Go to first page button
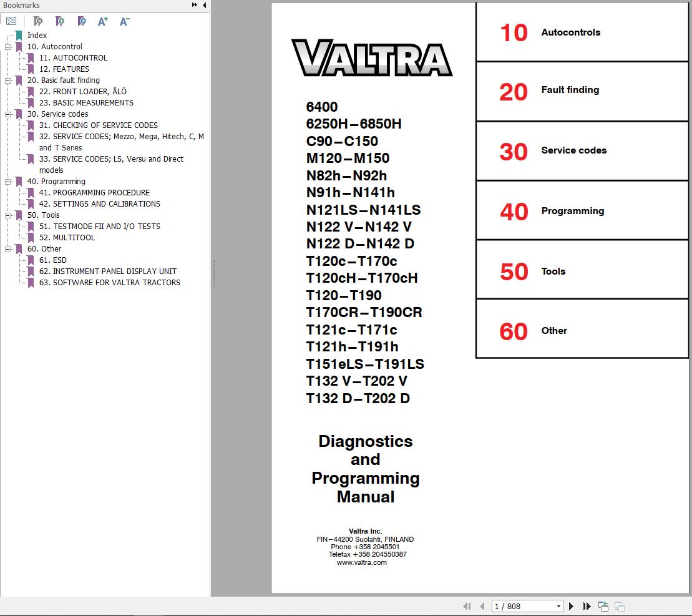Image resolution: width=692 pixels, height=616 pixels. click(x=467, y=606)
